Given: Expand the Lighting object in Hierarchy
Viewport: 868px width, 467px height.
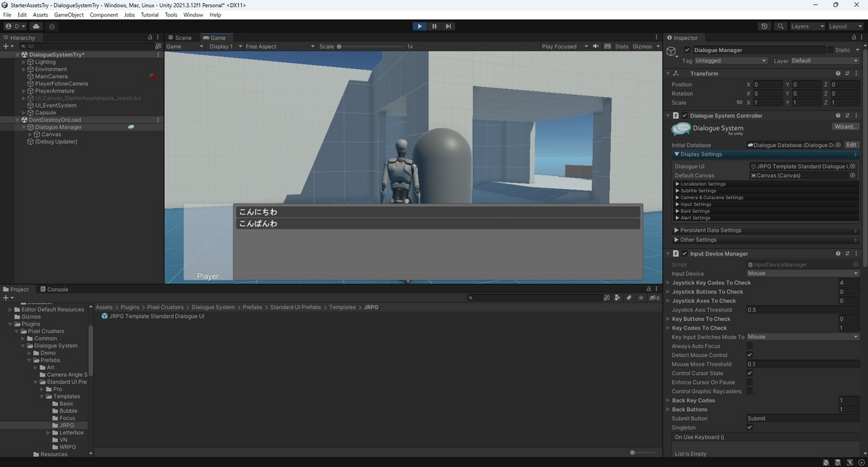Looking at the screenshot, I should pyautogui.click(x=24, y=62).
